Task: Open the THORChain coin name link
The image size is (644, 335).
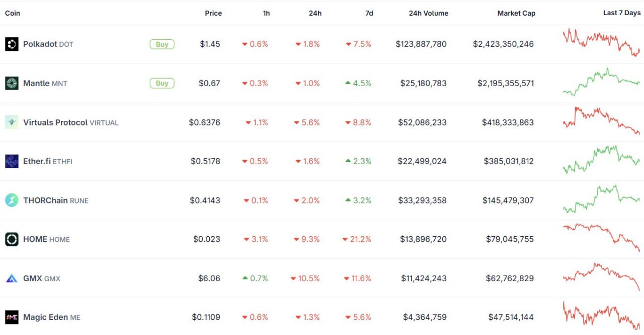Action: 45,200
